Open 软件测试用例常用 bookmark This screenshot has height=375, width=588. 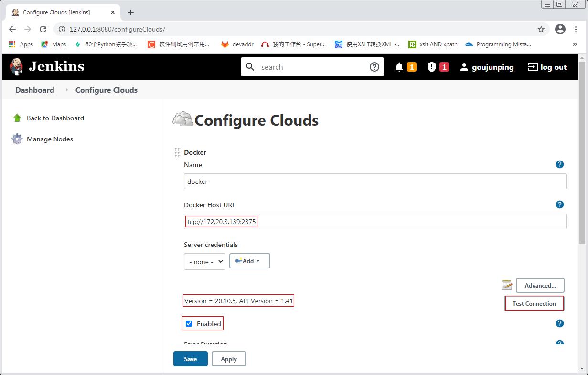click(x=179, y=44)
